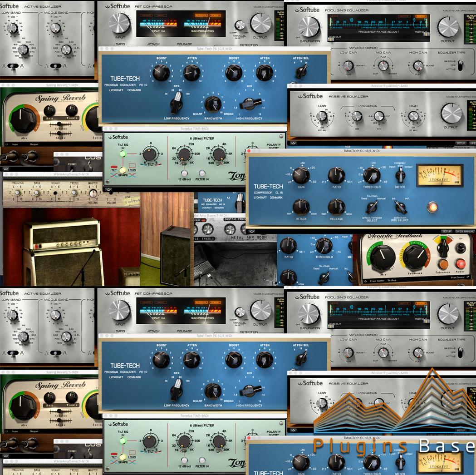The width and height of the screenshot is (476, 475).
Task: Flip the ATTEN SEL switch on lower PE 1C
Action: click(301, 359)
